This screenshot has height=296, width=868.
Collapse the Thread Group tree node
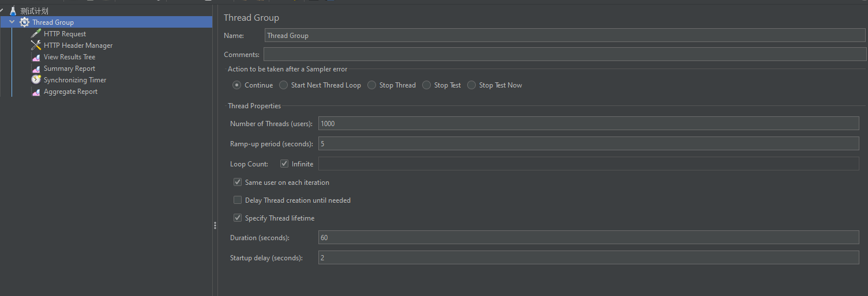pos(12,22)
